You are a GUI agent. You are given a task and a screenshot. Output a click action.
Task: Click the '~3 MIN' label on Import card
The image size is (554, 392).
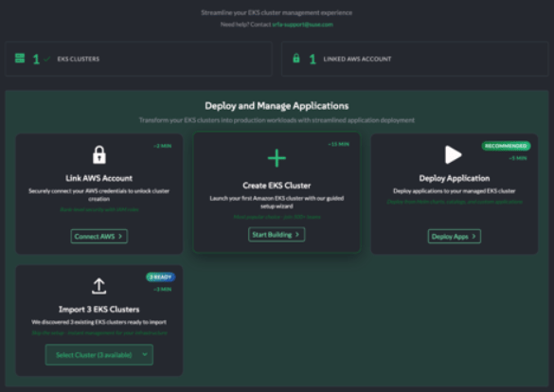pos(163,289)
